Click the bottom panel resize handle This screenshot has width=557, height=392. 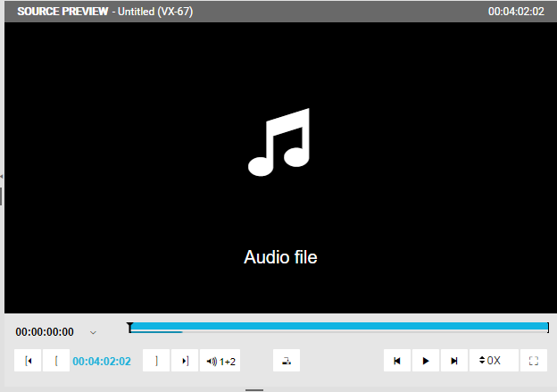tap(254, 390)
